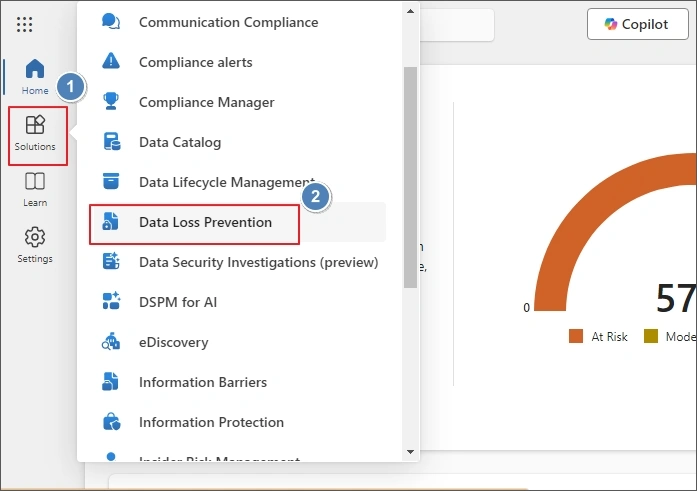
Task: Click the Compliance alerts warning icon
Action: 111,61
